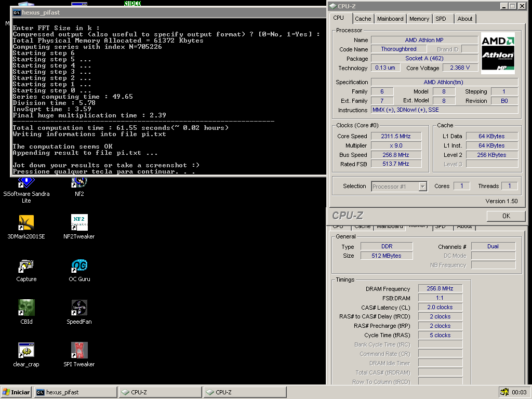This screenshot has height=399, width=532.
Task: Click the taskbar clock showing 00:03
Action: click(519, 392)
